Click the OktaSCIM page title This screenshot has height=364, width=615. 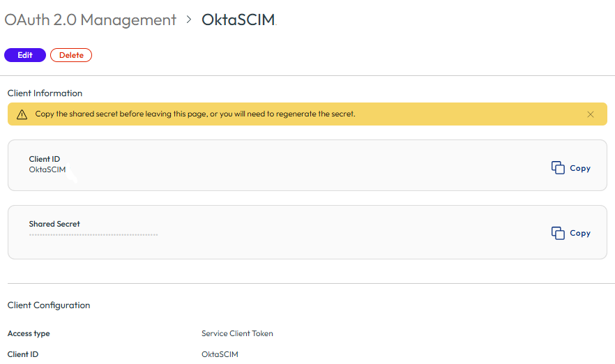pos(238,20)
